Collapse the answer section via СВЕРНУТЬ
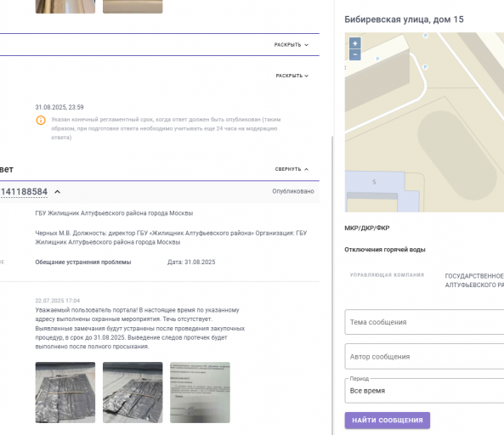The image size is (504, 435). 292,169
